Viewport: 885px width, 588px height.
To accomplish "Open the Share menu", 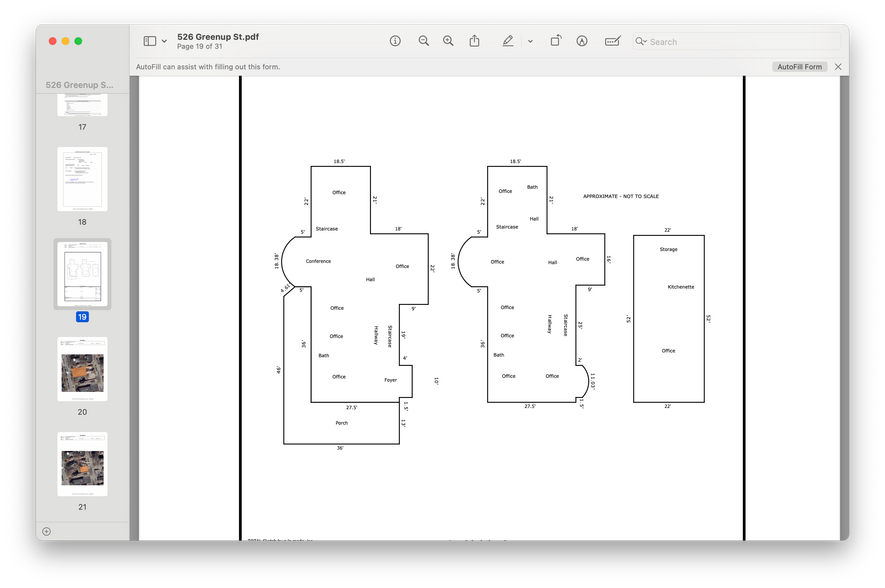I will point(475,41).
